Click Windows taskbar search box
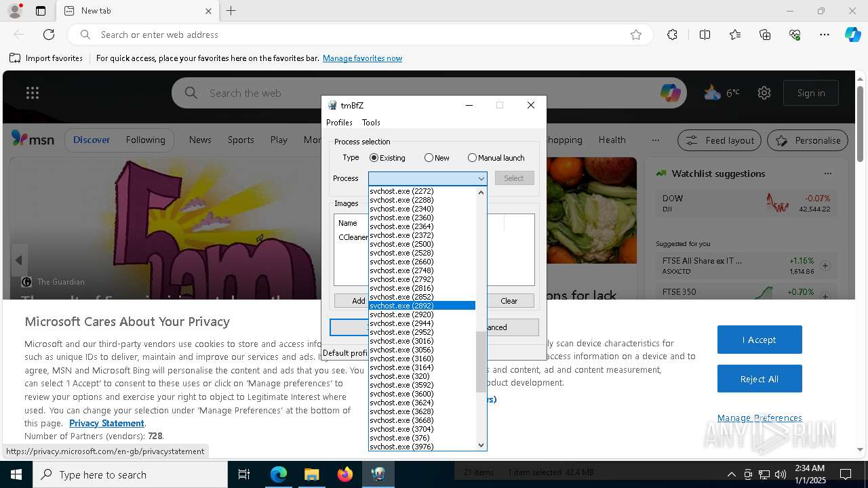This screenshot has width=868, height=488. pyautogui.click(x=130, y=474)
